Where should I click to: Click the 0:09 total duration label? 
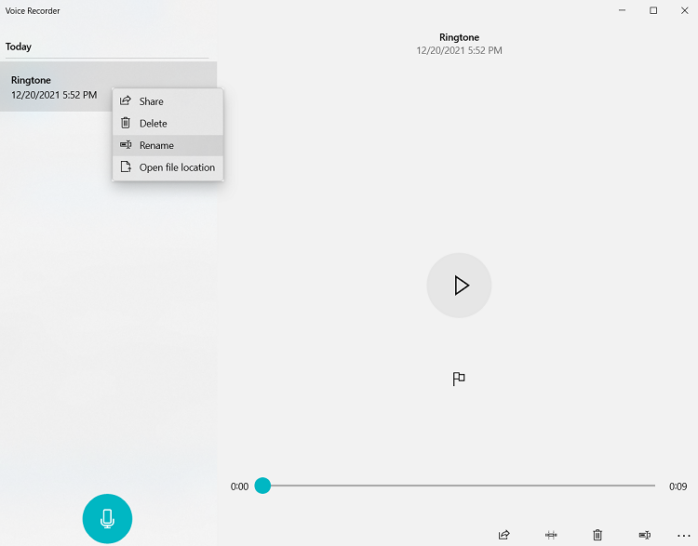point(678,486)
